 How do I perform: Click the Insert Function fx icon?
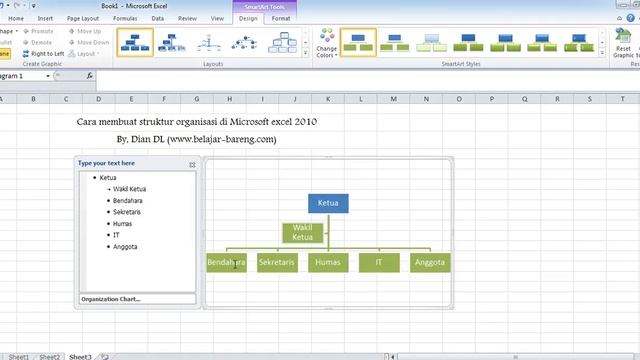(x=89, y=76)
